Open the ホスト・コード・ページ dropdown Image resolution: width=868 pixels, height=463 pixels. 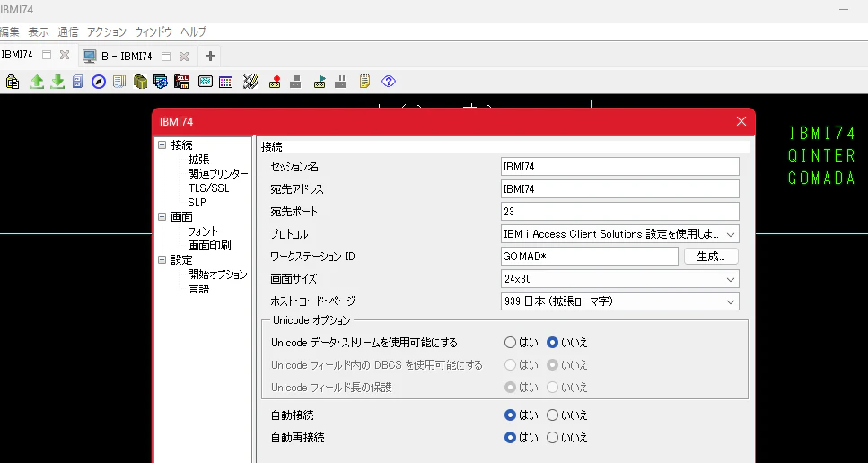click(620, 301)
